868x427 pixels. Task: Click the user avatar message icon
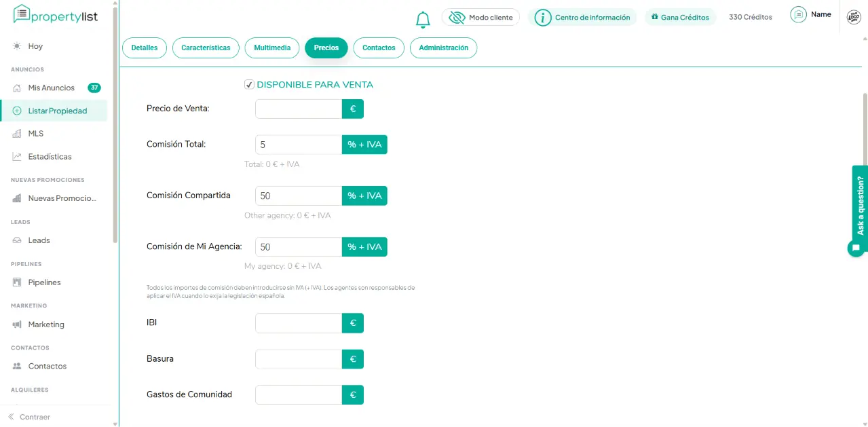798,15
